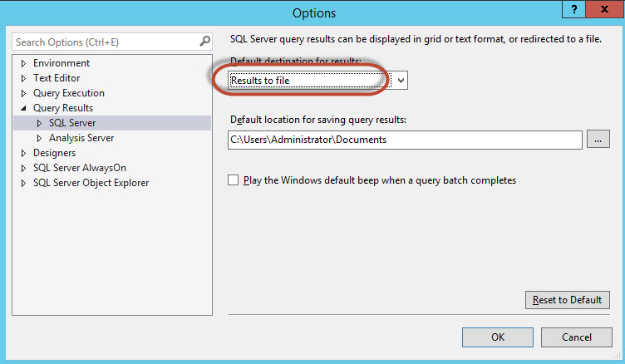Click the search magnifier icon
This screenshot has width=625, height=364.
point(205,42)
